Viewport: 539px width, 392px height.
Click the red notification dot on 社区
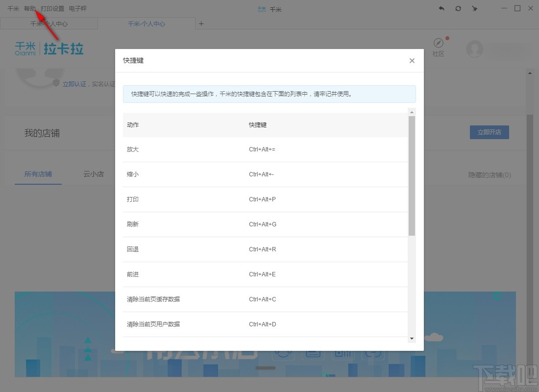[x=446, y=37]
